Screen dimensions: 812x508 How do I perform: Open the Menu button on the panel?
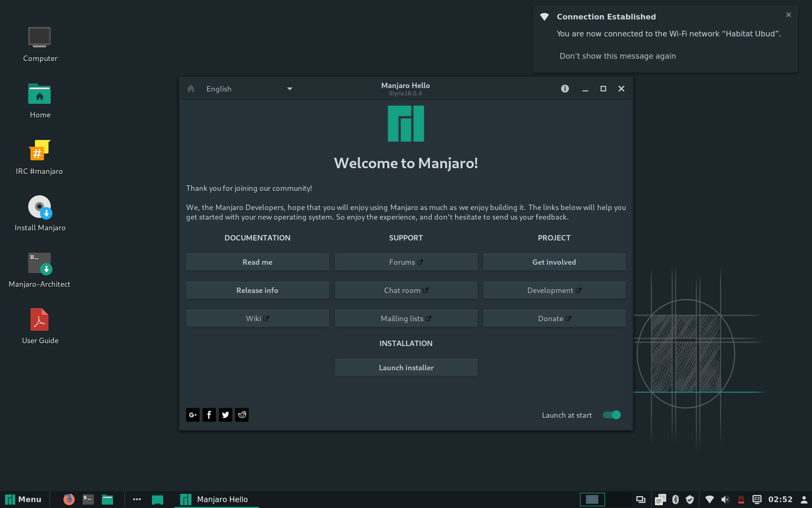23,499
